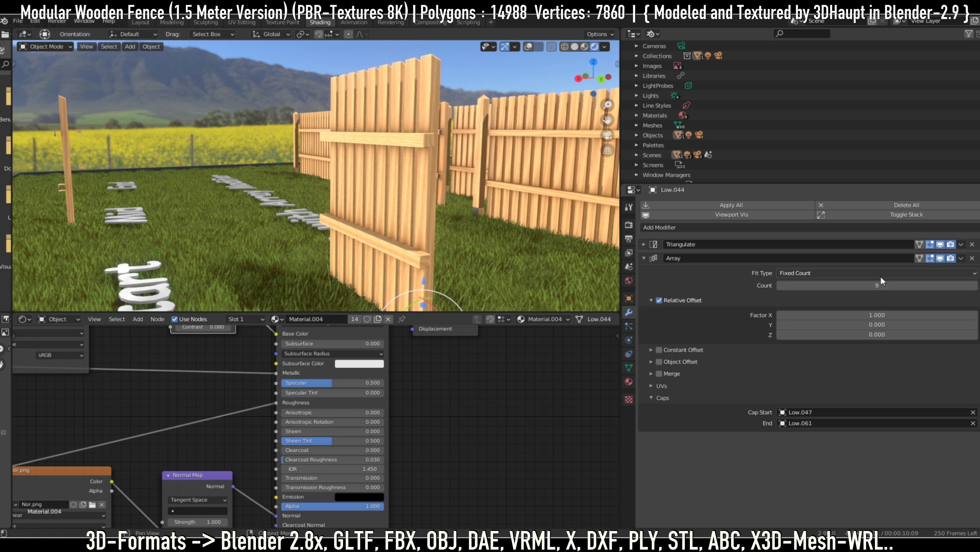The height and width of the screenshot is (552, 980).
Task: Enable the Object Offset checkbox
Action: click(x=659, y=362)
